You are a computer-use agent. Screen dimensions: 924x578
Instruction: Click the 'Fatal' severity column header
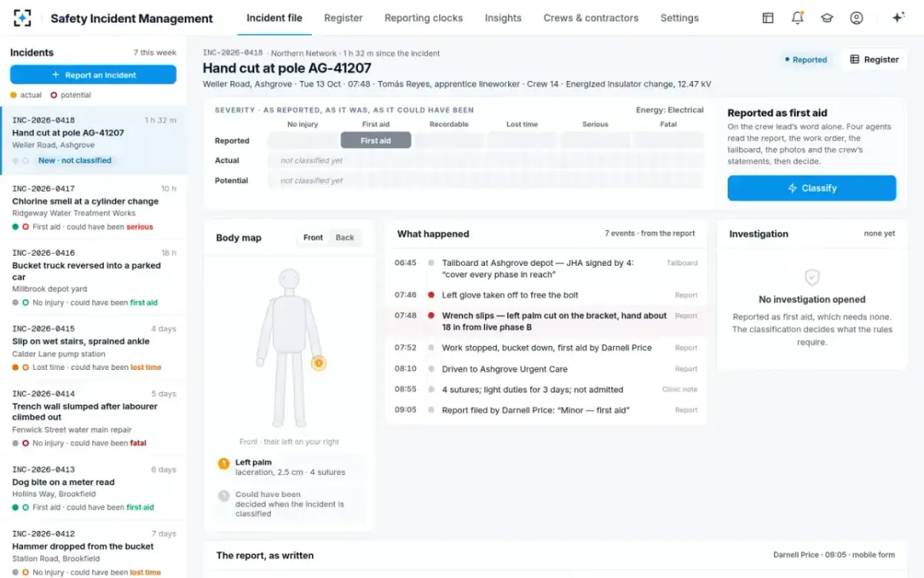pyautogui.click(x=668, y=124)
